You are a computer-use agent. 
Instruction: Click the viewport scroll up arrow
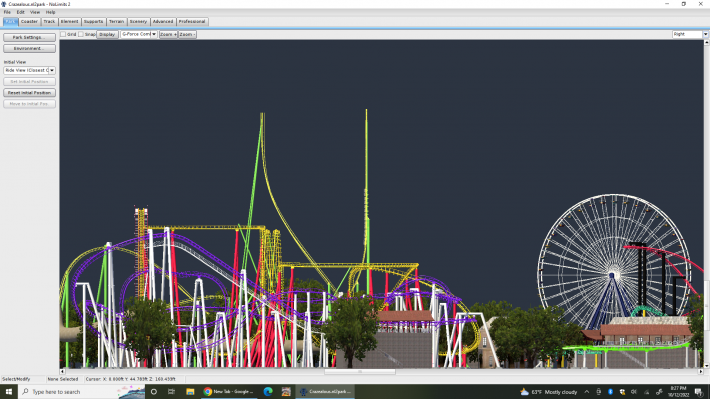tap(706, 42)
